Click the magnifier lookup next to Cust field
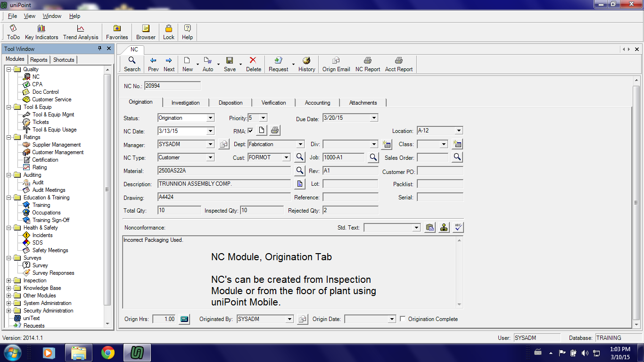 300,157
